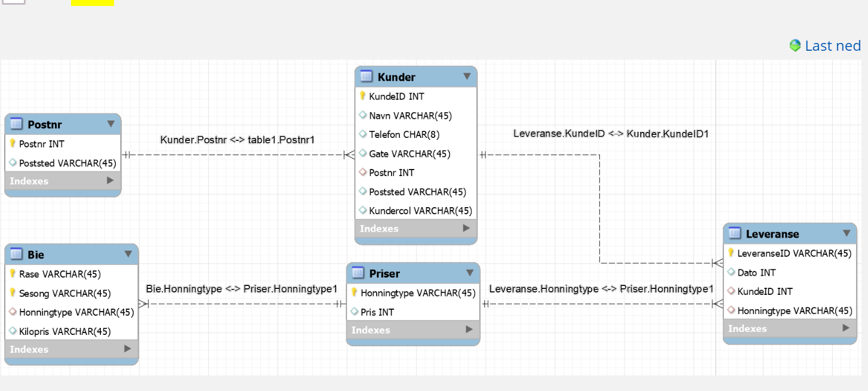Click the diamond icon beside Gate VARCHAR(45)
Image resolution: width=868 pixels, height=391 pixels.
(x=362, y=153)
